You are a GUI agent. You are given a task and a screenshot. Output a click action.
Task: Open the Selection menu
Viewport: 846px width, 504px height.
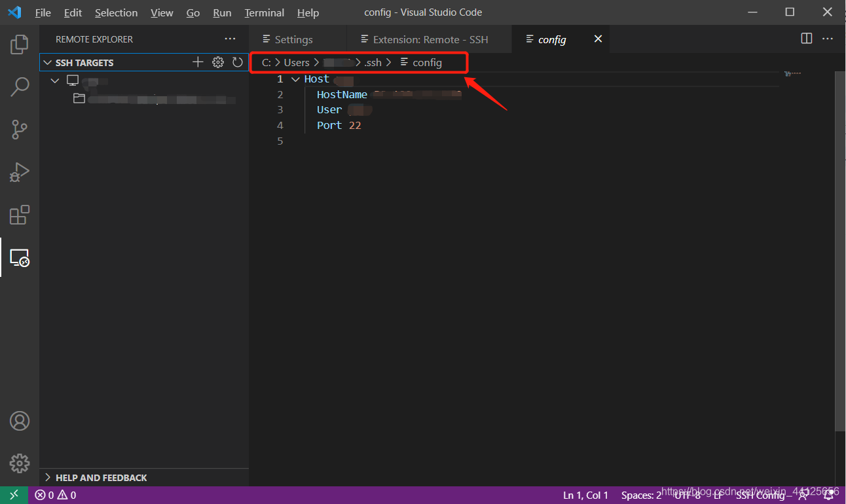coord(116,12)
